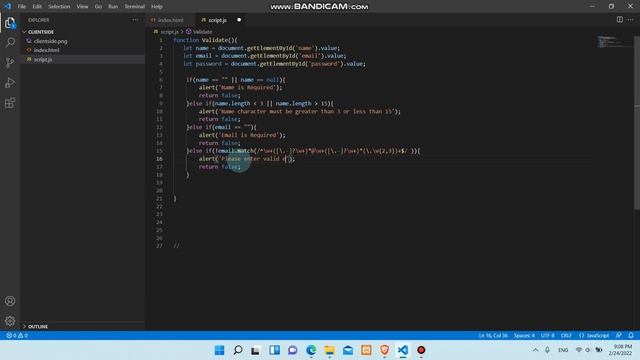640x360 pixels.
Task: Open network and volume quick settings
Action: coord(588,350)
